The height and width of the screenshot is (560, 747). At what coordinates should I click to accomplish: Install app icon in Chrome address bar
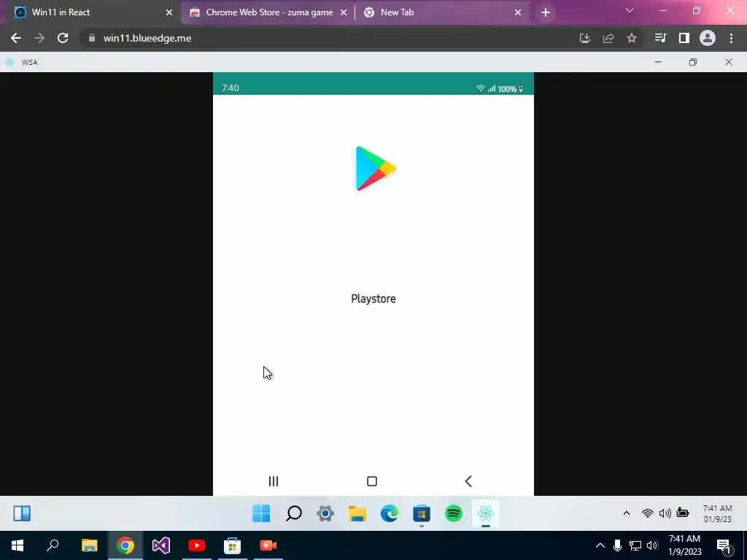point(585,38)
